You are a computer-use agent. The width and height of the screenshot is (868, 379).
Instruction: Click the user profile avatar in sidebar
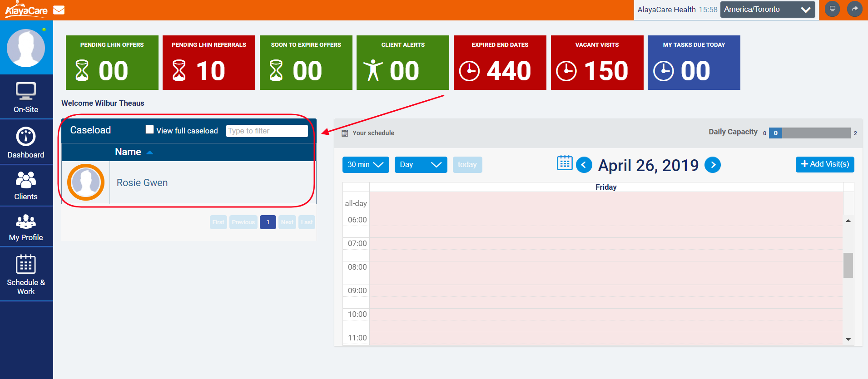point(26,48)
